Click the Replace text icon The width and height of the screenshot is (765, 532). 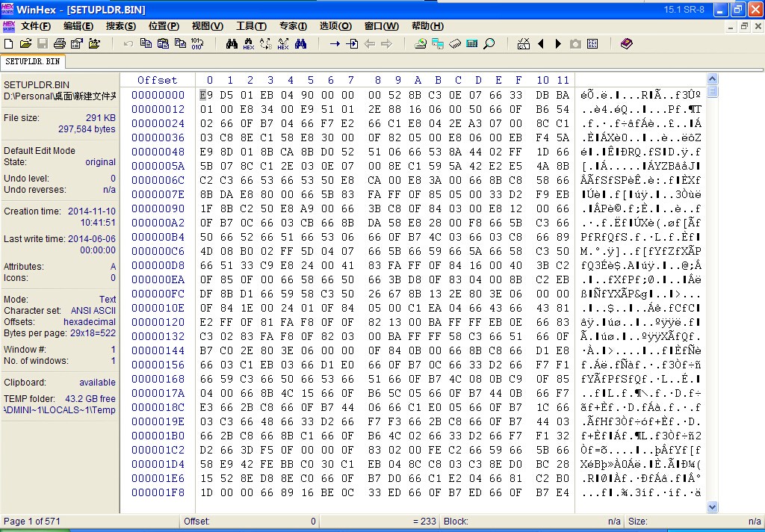pyautogui.click(x=266, y=44)
